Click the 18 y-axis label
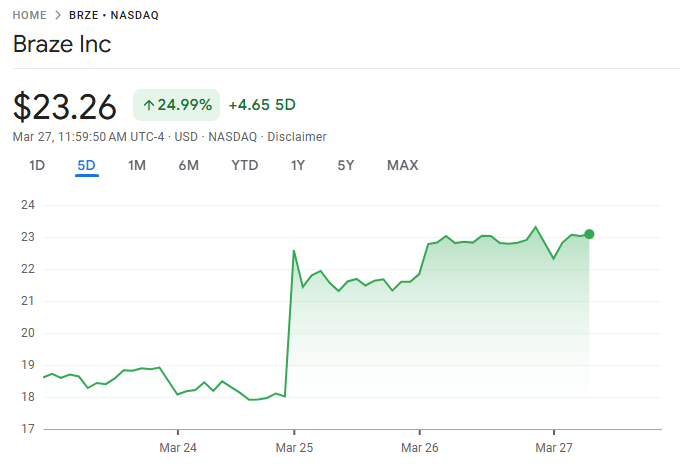680x466 pixels. click(28, 397)
